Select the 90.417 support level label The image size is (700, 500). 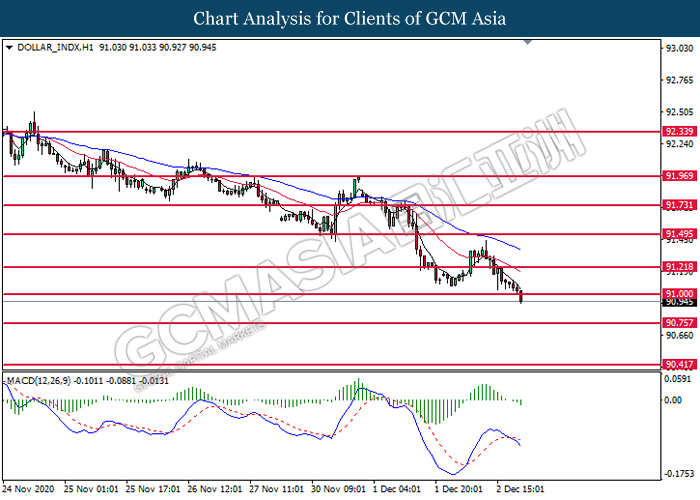click(679, 364)
